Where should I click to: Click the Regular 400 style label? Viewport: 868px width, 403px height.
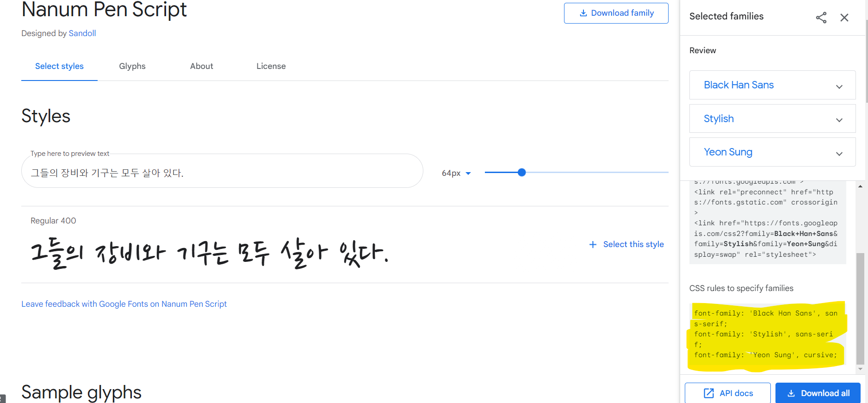[x=53, y=221]
